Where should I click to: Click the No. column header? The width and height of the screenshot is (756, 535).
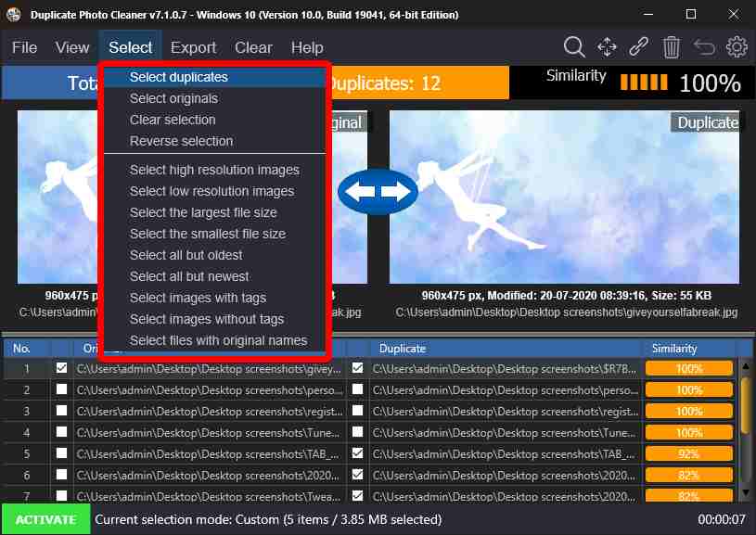[27, 349]
